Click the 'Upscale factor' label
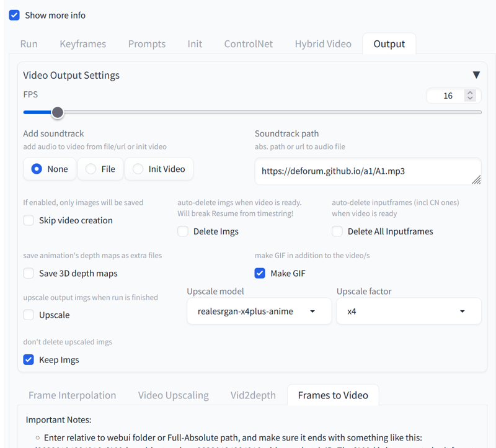The width and height of the screenshot is (496, 448). click(364, 291)
